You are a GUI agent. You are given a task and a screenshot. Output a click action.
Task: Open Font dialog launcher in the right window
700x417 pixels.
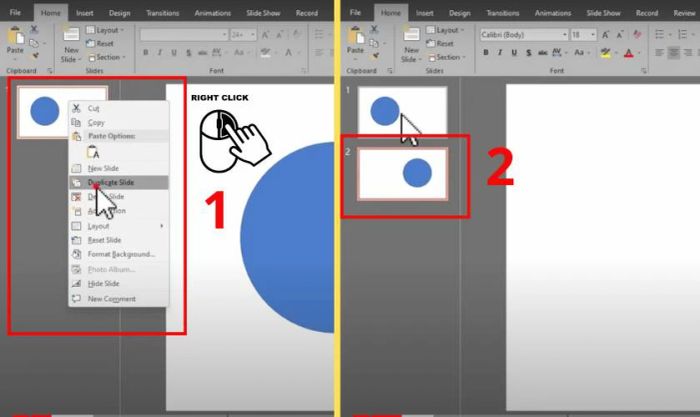pyautogui.click(x=643, y=71)
